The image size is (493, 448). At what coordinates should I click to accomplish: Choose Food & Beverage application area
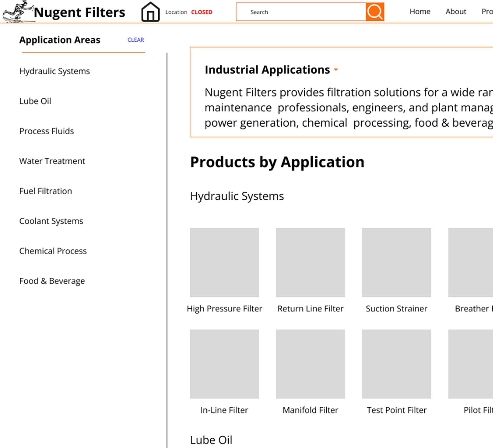(x=52, y=281)
